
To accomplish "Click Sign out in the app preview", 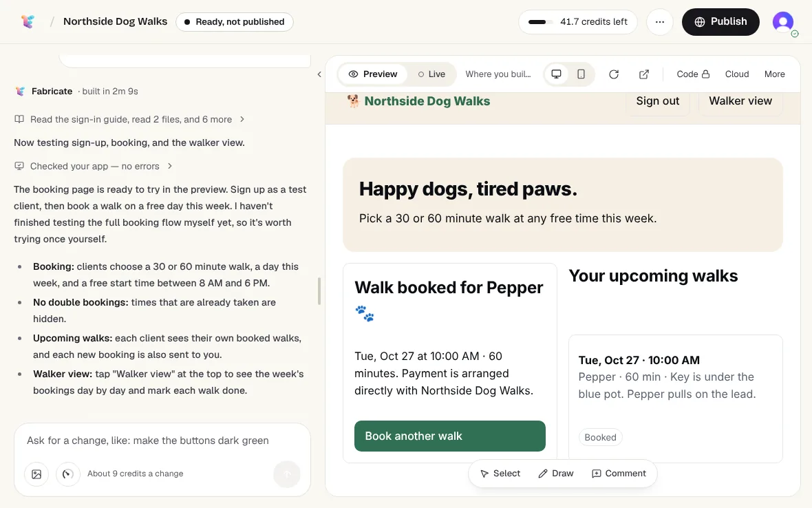I will (x=657, y=101).
